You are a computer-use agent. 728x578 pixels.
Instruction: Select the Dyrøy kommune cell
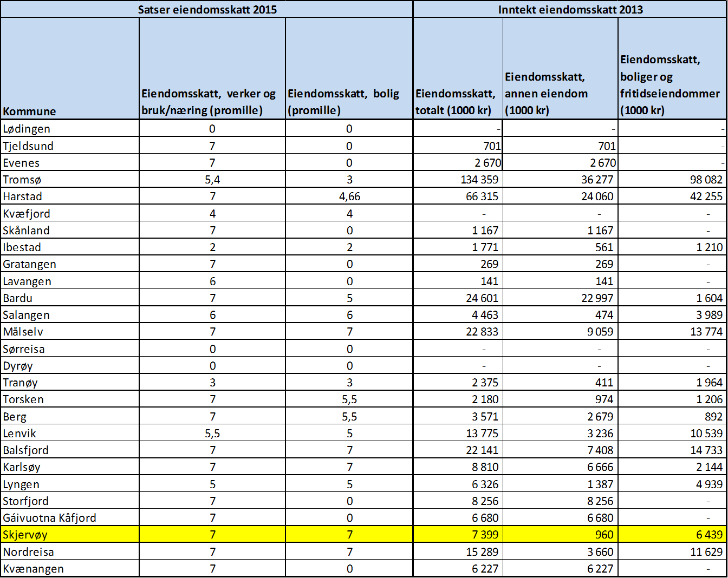(x=70, y=365)
